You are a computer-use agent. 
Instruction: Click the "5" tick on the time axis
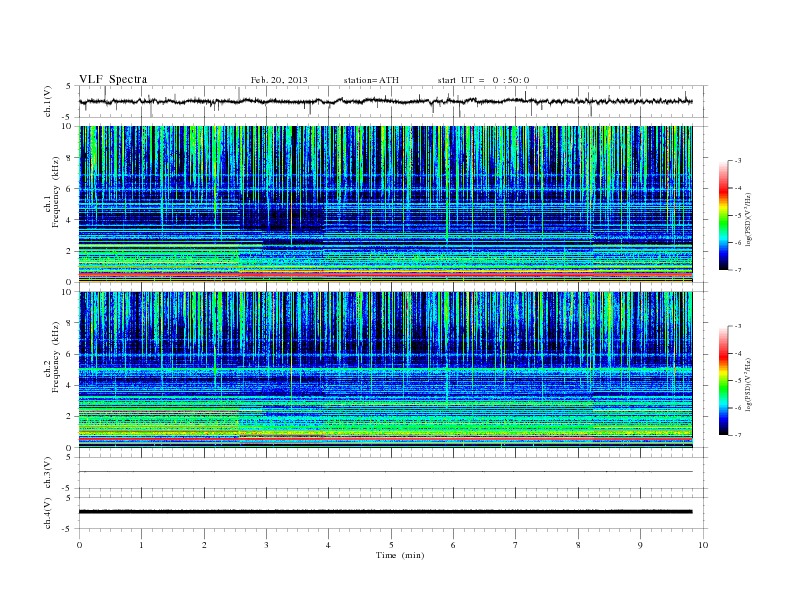391,545
